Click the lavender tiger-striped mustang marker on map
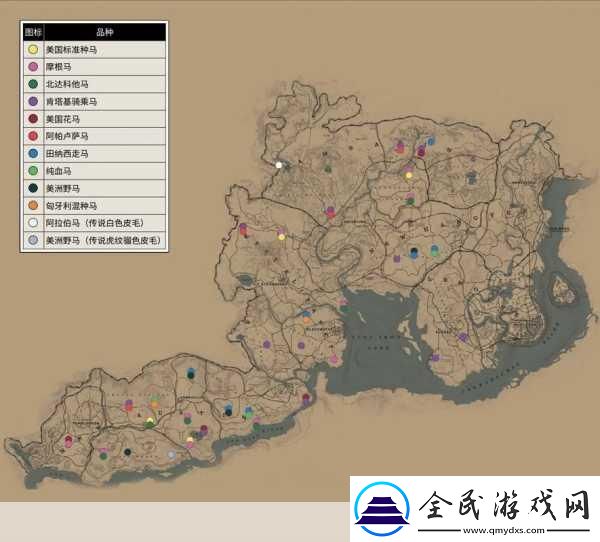The height and width of the screenshot is (542, 600). click(171, 455)
